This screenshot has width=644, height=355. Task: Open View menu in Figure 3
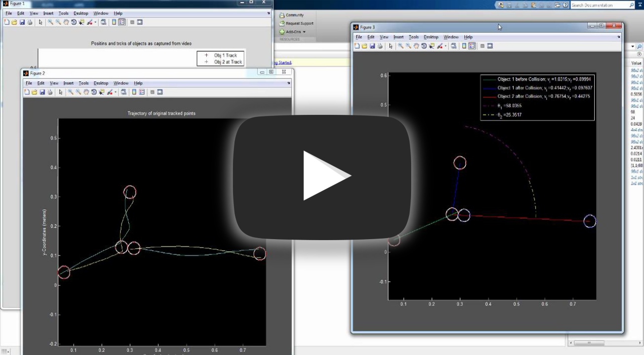(384, 37)
